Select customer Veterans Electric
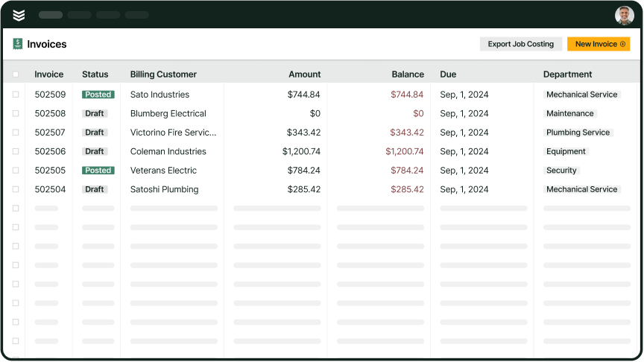Viewport: 644px width, 362px height. point(163,171)
